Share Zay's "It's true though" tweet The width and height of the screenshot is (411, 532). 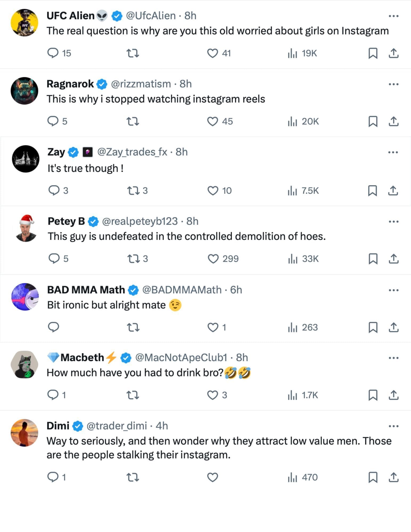click(393, 191)
